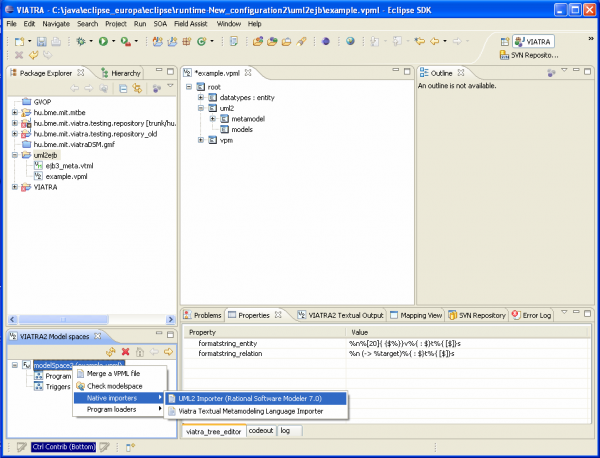Click the New Java Package icon
This screenshot has width=600, height=458.
pos(187,41)
